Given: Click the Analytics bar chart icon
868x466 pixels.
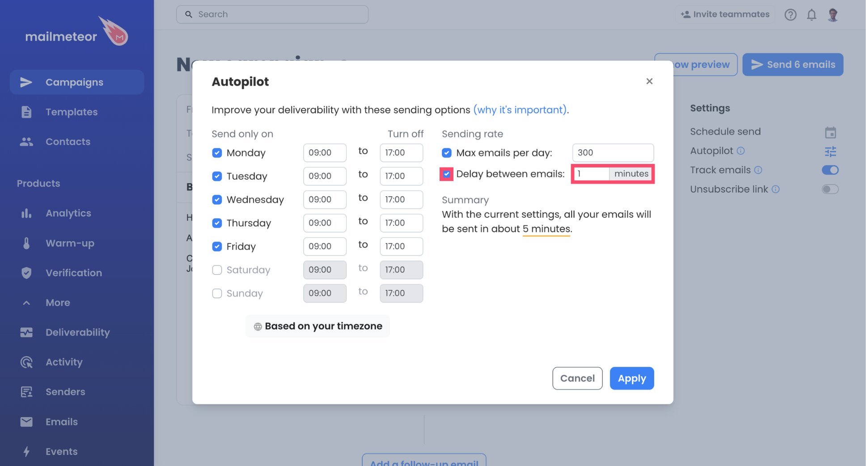Looking at the screenshot, I should pyautogui.click(x=26, y=213).
